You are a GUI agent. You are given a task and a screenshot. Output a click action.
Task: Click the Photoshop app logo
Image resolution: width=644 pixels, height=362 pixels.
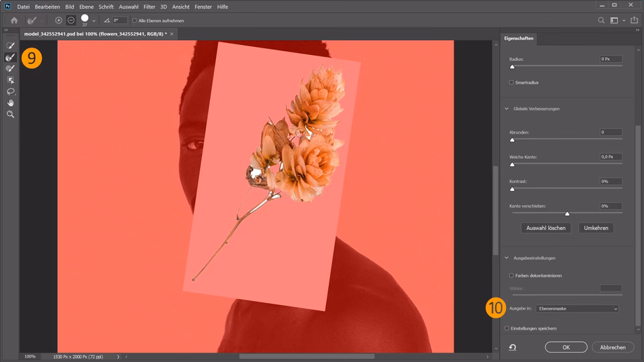click(7, 7)
